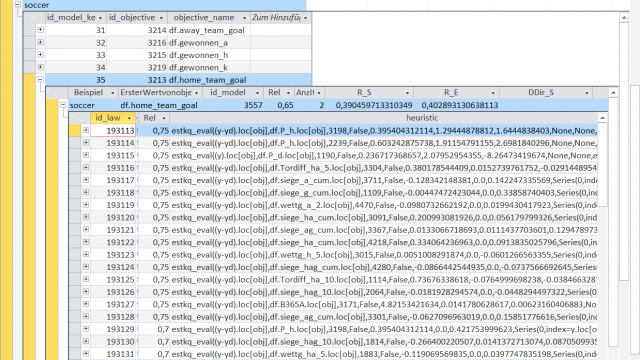The height and width of the screenshot is (360, 640).
Task: Expand law row 193115
Action: pos(86,155)
